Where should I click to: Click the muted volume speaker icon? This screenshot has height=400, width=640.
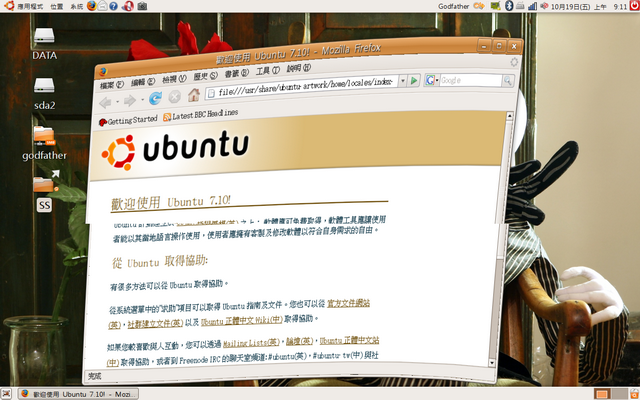[x=544, y=6]
